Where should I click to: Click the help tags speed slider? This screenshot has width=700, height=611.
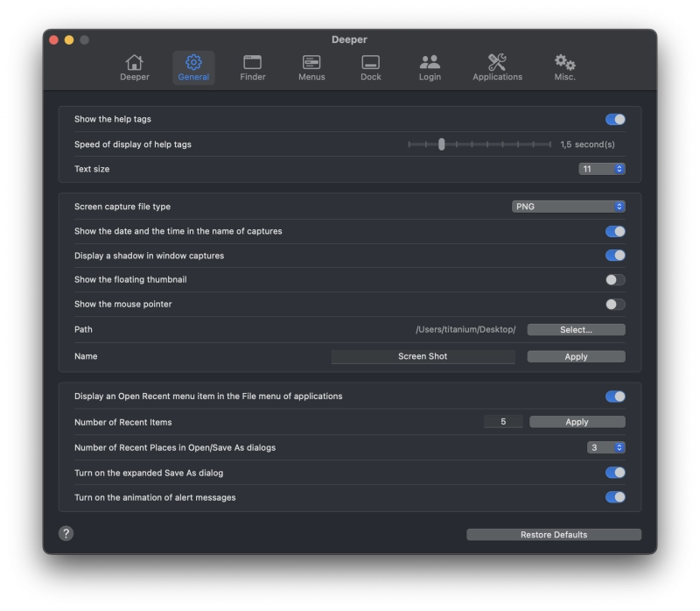pos(479,144)
